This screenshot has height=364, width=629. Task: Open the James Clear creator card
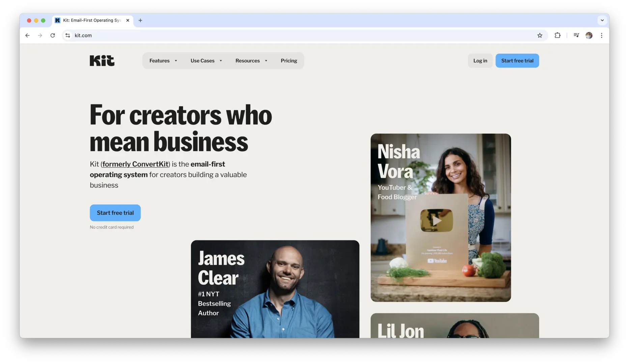tap(275, 289)
